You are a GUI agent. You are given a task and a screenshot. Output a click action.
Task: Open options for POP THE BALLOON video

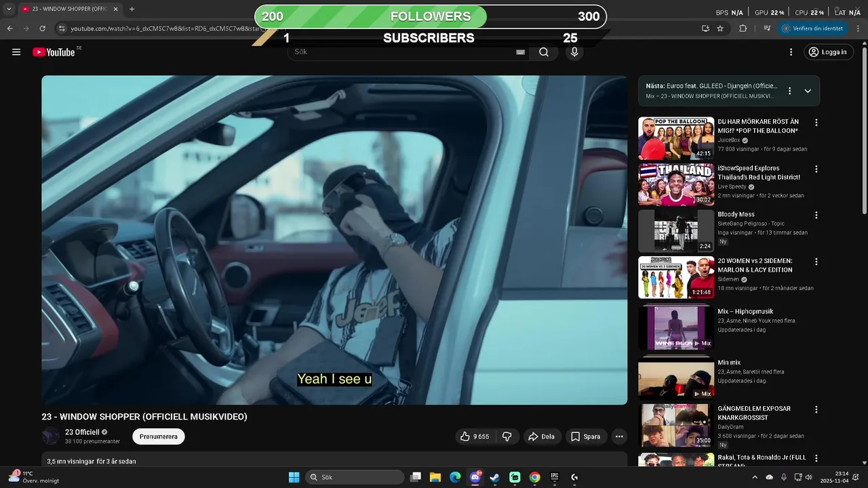pyautogui.click(x=816, y=123)
